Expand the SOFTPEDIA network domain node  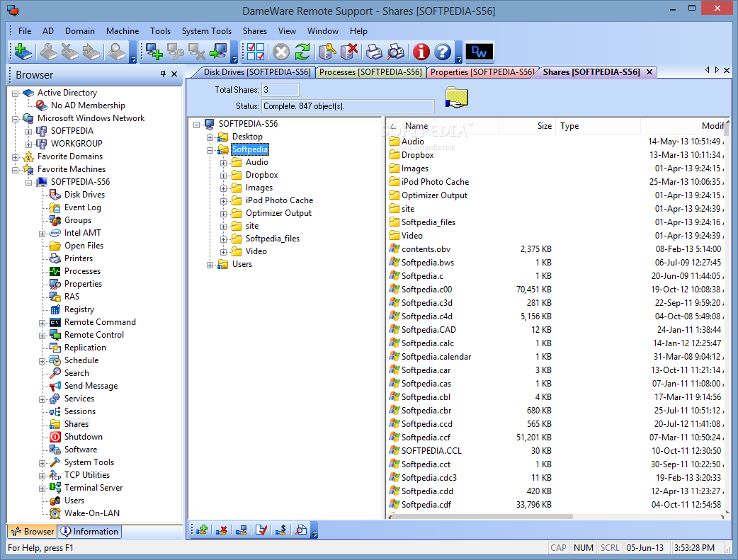point(29,131)
